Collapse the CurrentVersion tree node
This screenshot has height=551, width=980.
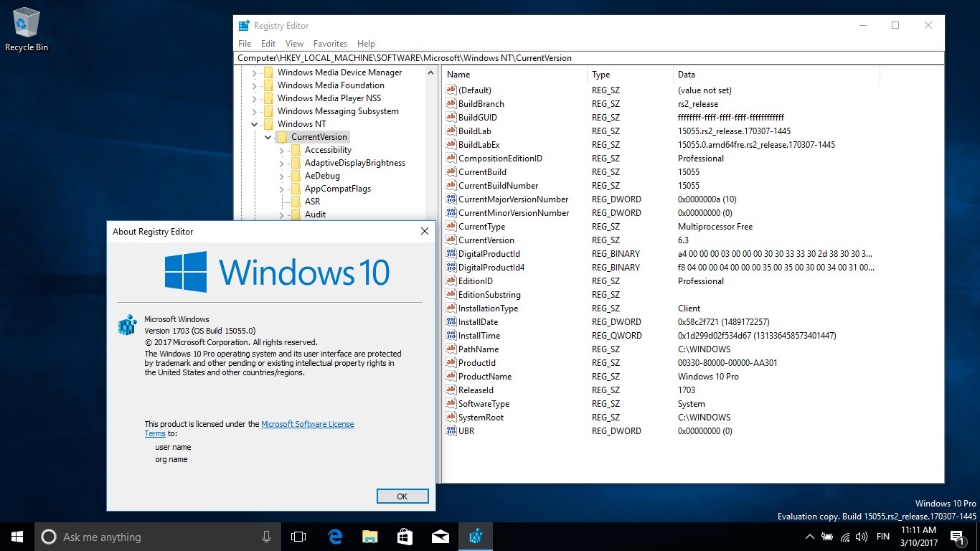click(x=268, y=137)
